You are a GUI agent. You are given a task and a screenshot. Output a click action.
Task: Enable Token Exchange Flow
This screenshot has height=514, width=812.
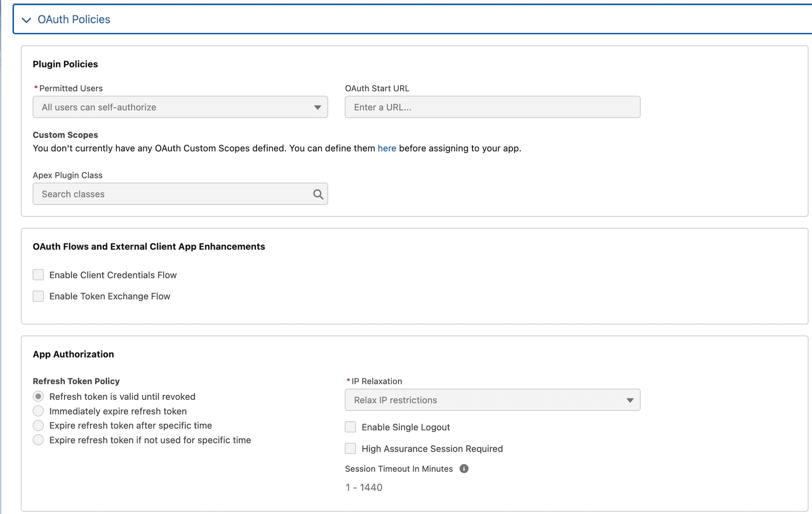(x=38, y=296)
